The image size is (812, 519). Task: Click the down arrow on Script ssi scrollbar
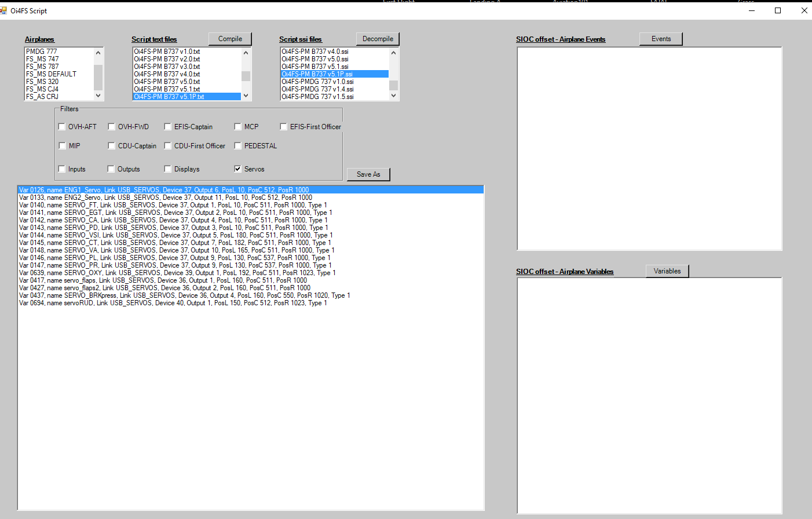pos(393,95)
